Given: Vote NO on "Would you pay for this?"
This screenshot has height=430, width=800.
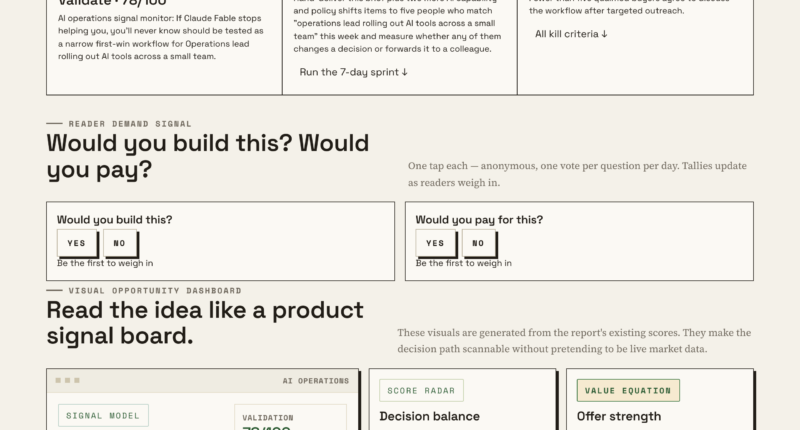Looking at the screenshot, I should click(x=478, y=243).
